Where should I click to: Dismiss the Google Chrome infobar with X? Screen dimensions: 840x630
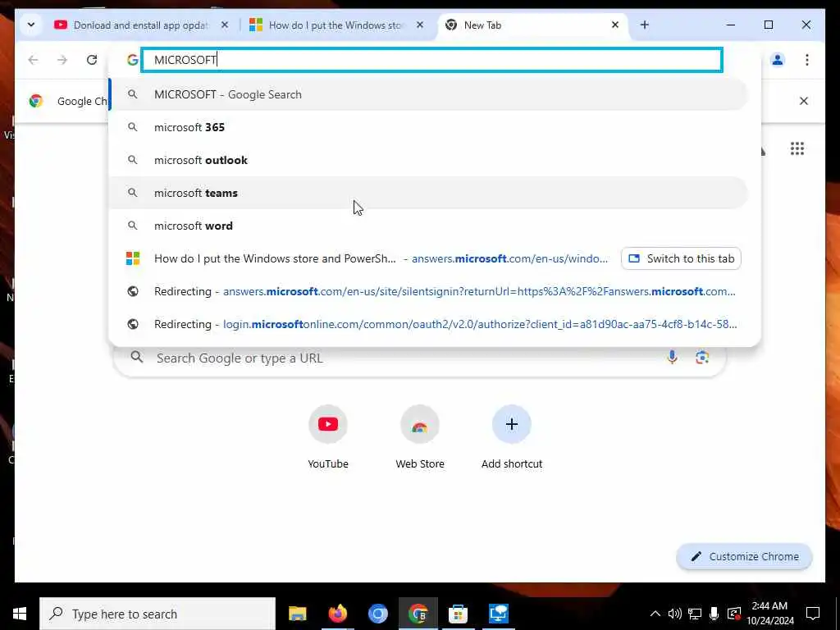(x=804, y=101)
